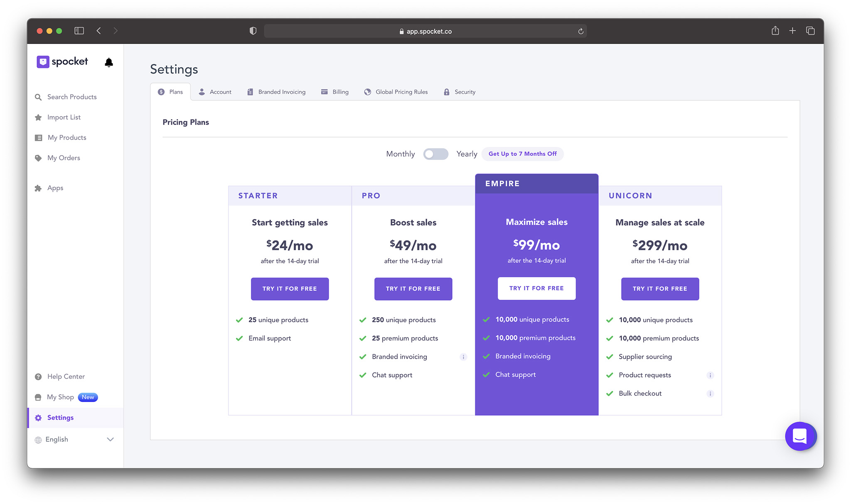Switch to the Billing tab
This screenshot has width=851, height=504.
335,92
